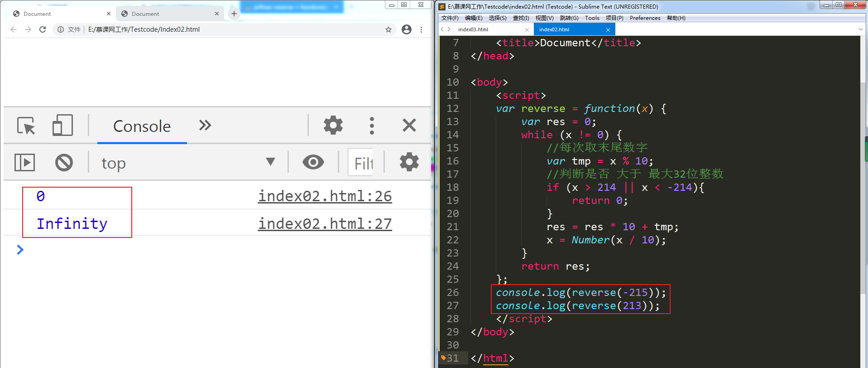Open index02.html:27 source link
Viewport: 868px width, 368px height.
point(325,223)
